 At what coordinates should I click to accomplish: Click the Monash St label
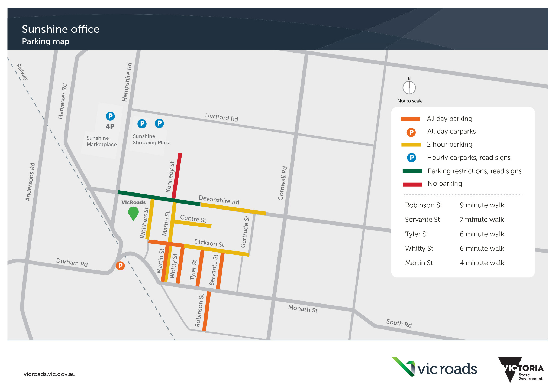pyautogui.click(x=303, y=309)
